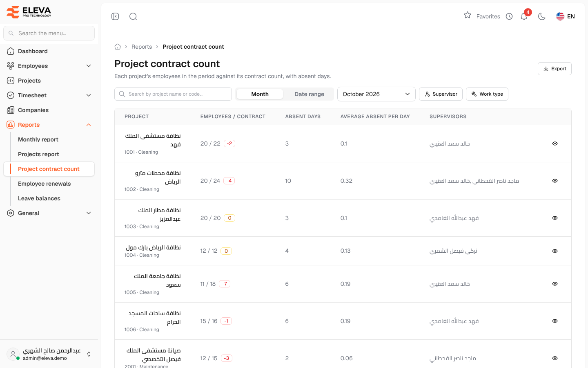View details for project 1001 eye icon
This screenshot has height=368, width=588.
pyautogui.click(x=555, y=144)
